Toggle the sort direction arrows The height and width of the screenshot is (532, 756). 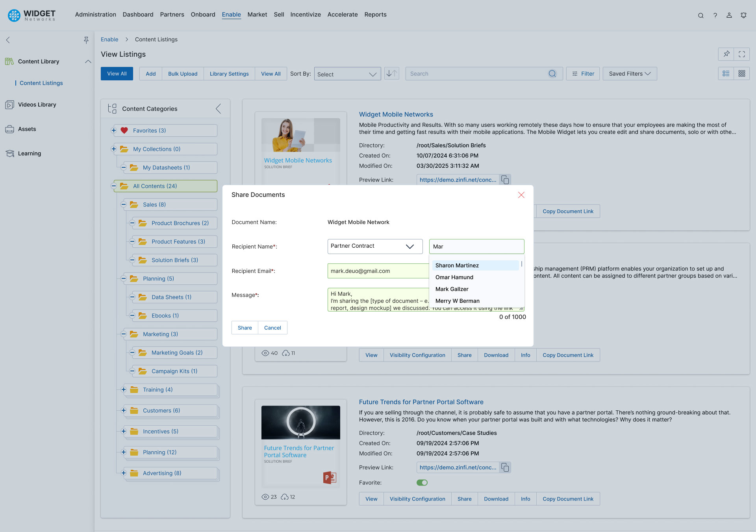[x=391, y=73]
